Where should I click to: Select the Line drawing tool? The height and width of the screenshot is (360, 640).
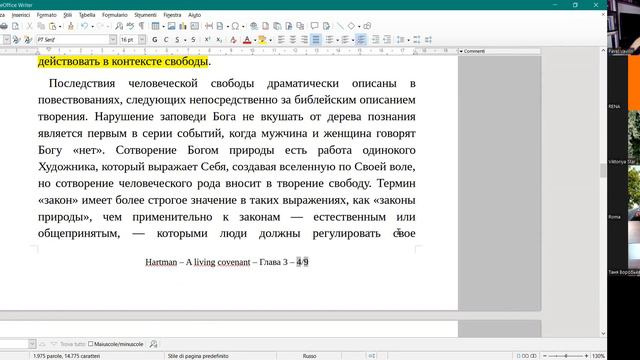340,26
